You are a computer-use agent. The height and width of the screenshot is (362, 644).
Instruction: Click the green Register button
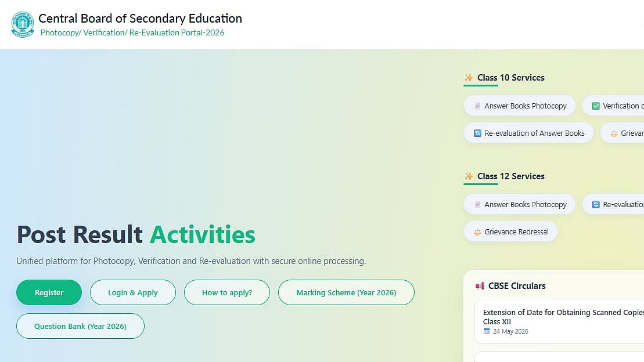pos(49,292)
